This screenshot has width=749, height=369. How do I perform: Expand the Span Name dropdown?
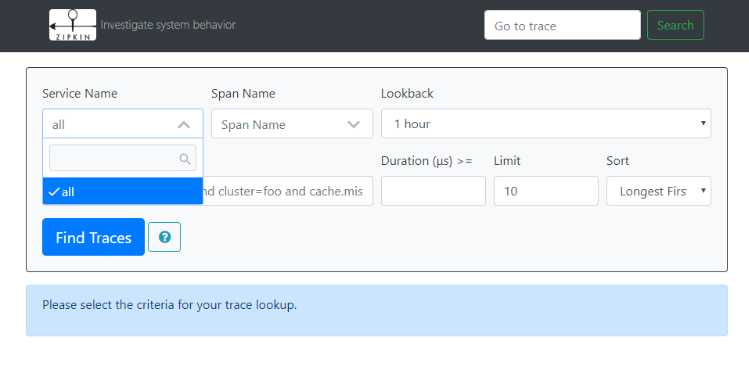pyautogui.click(x=292, y=124)
